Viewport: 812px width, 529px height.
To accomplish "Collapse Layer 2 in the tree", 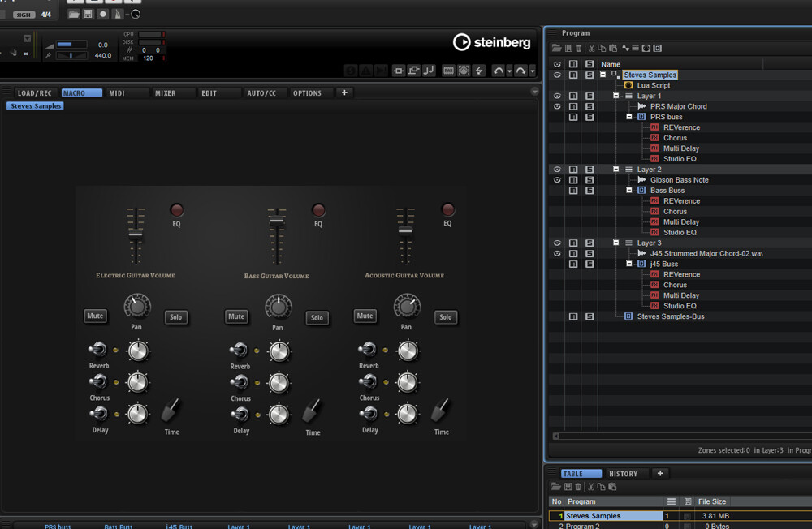I will point(615,170).
